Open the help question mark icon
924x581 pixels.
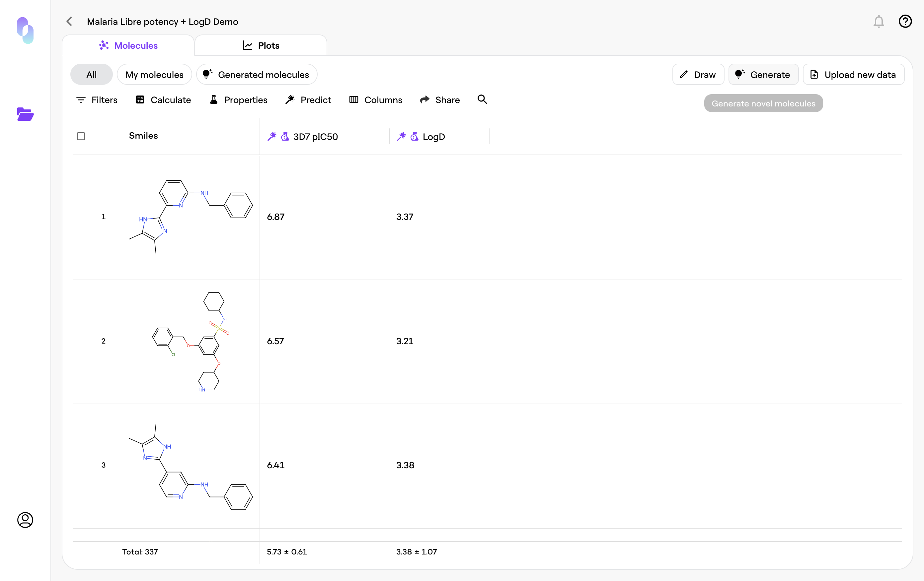[905, 22]
